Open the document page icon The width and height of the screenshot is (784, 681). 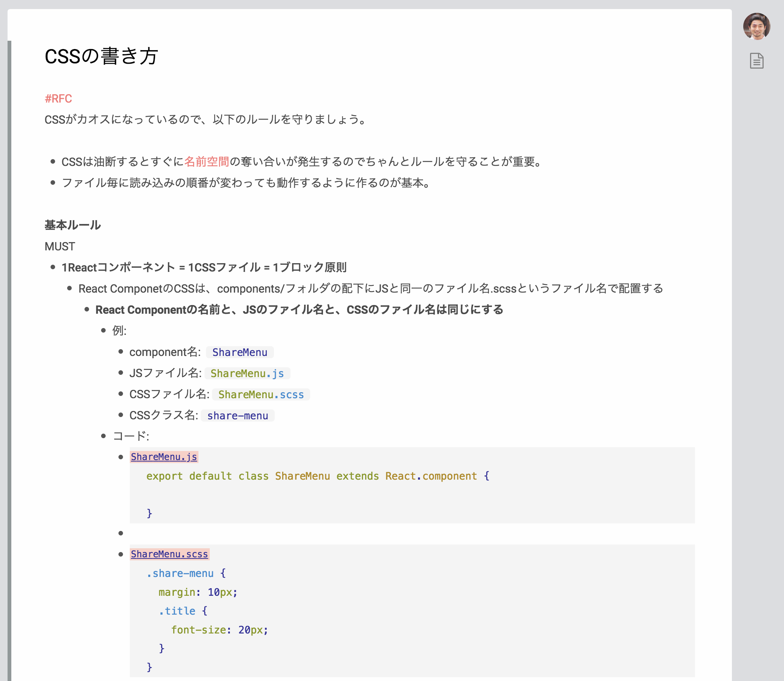(x=756, y=61)
